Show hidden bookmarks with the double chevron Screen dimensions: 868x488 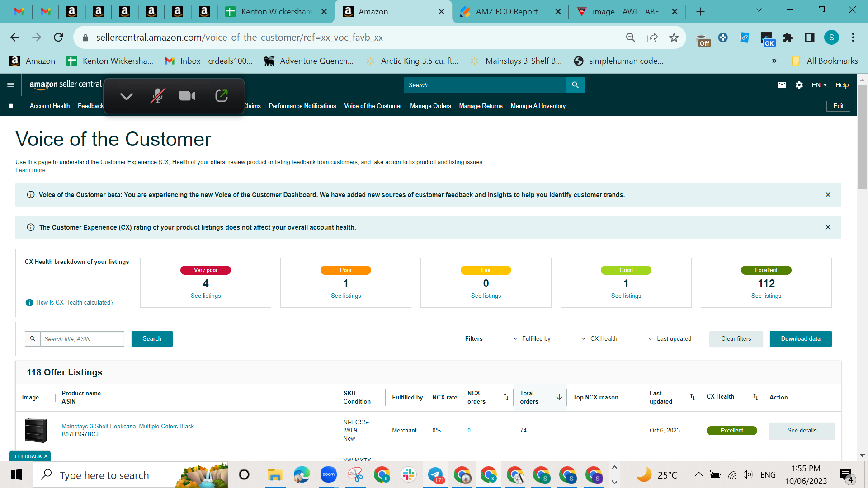(774, 61)
